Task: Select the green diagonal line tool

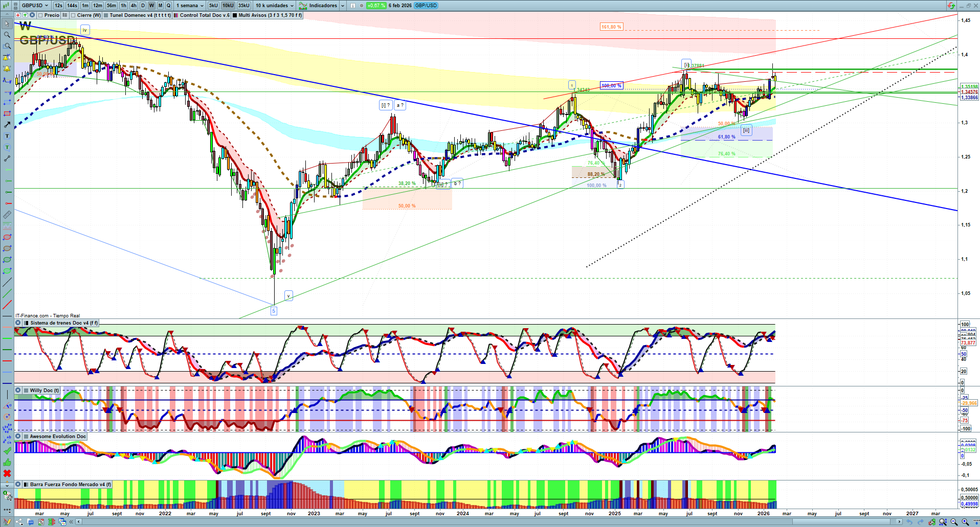Action: point(7,293)
